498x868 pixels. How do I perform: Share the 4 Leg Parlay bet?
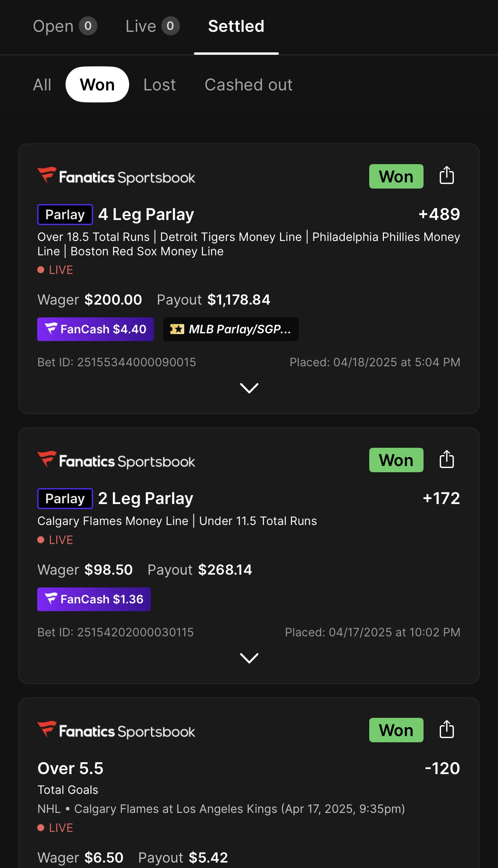446,176
